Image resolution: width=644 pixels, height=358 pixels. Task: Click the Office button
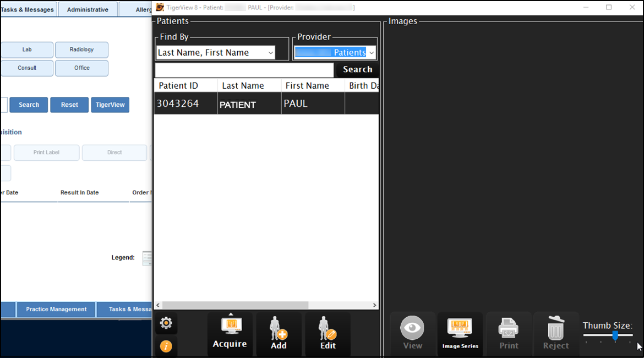pyautogui.click(x=81, y=68)
